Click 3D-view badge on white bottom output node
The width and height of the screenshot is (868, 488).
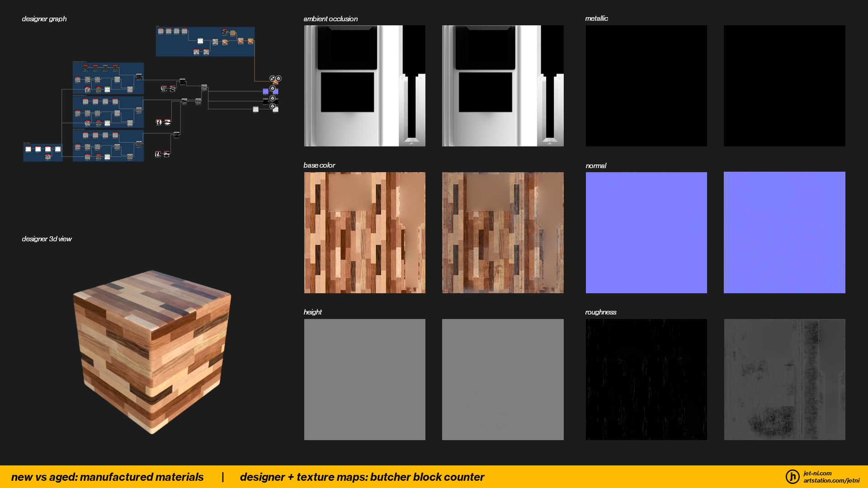coord(273,106)
